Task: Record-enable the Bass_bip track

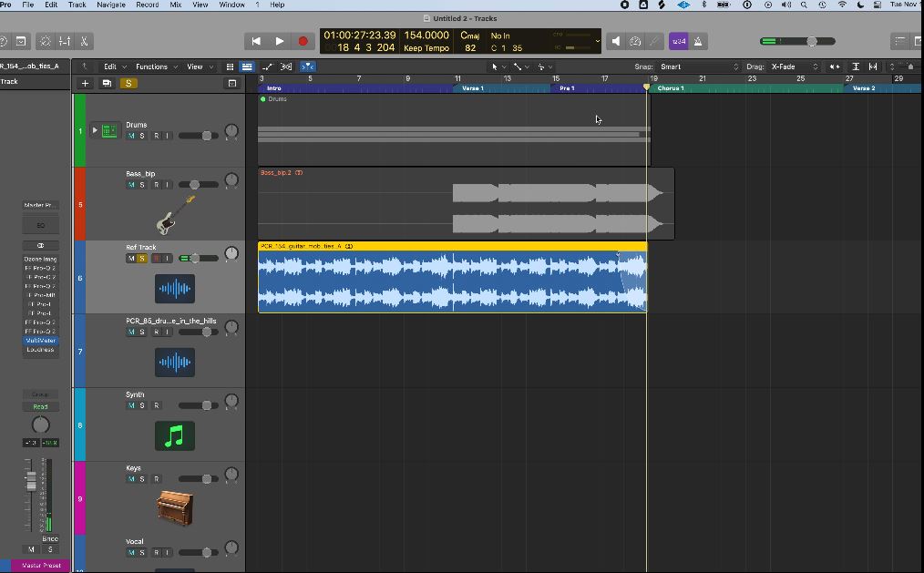Action: tap(156, 185)
